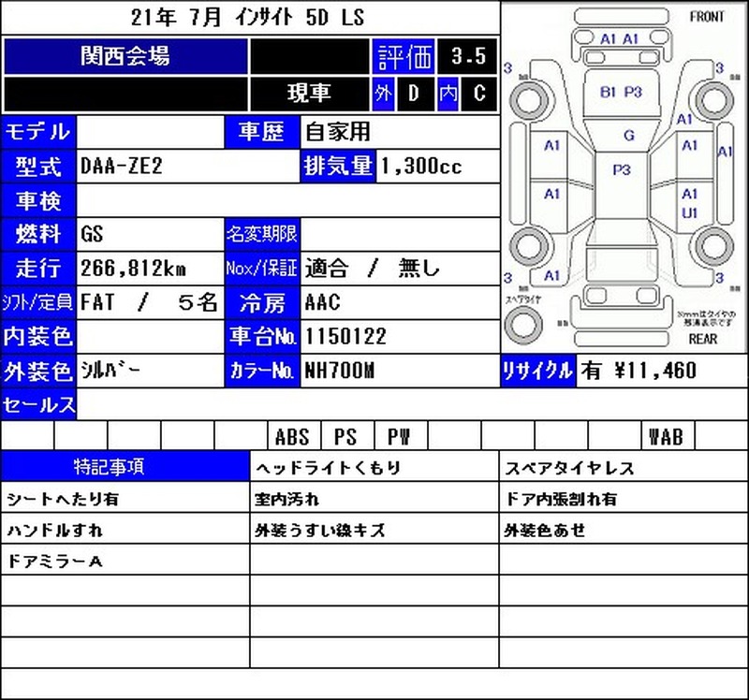Select note ハンドルすれ
Viewport: 749px width, 700px height.
54,531
